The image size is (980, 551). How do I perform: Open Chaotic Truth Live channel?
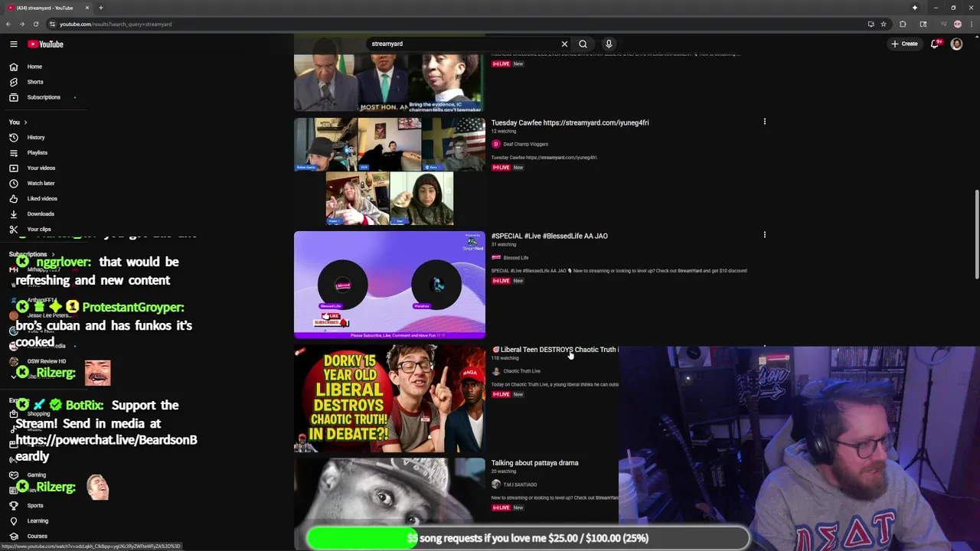521,371
